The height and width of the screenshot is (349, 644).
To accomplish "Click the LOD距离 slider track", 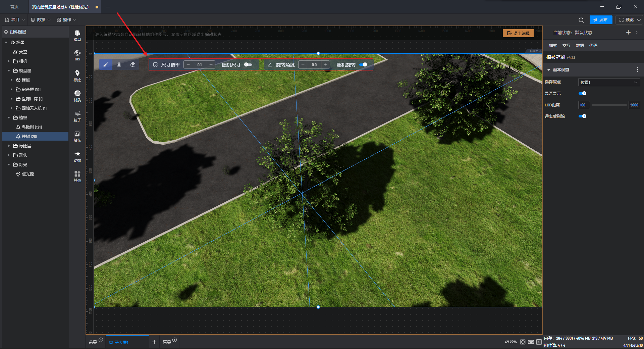I will [x=609, y=105].
